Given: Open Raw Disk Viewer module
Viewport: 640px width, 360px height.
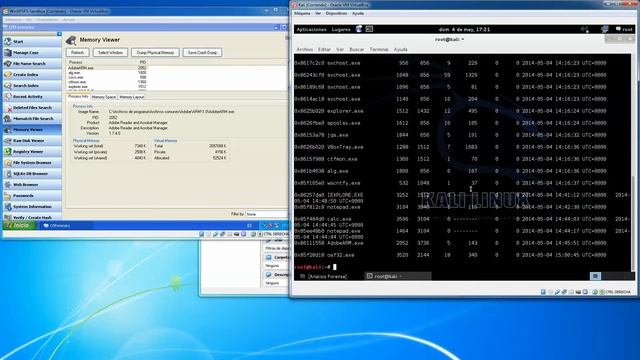Looking at the screenshot, I should (x=32, y=141).
